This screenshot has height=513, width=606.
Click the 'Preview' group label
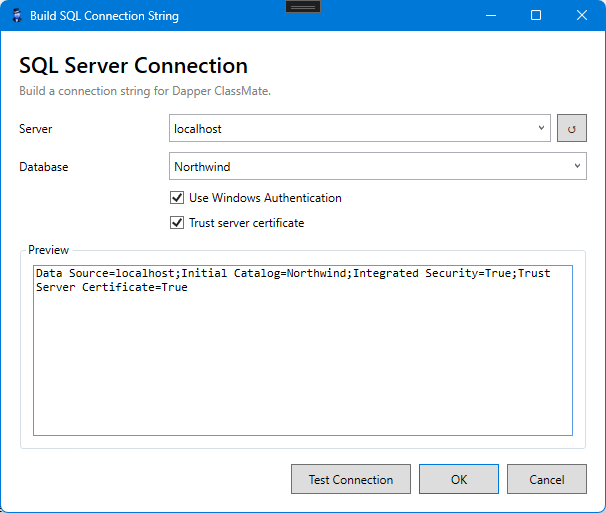48,250
